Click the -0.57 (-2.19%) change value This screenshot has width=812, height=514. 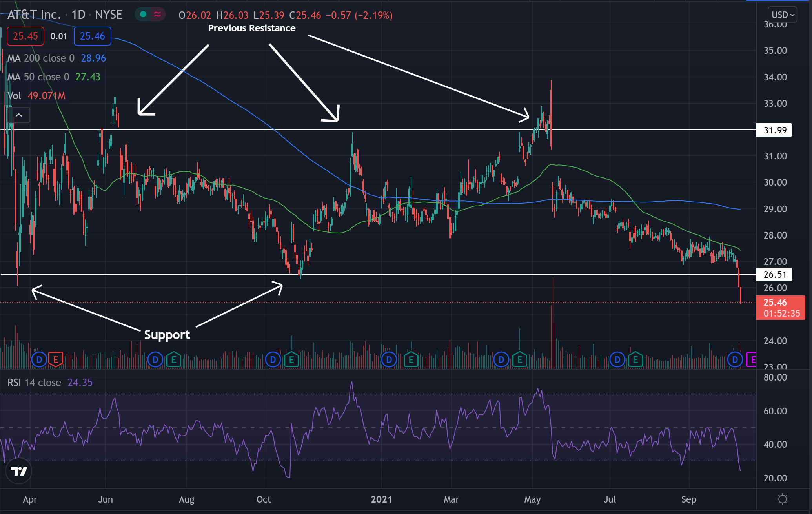(x=359, y=15)
